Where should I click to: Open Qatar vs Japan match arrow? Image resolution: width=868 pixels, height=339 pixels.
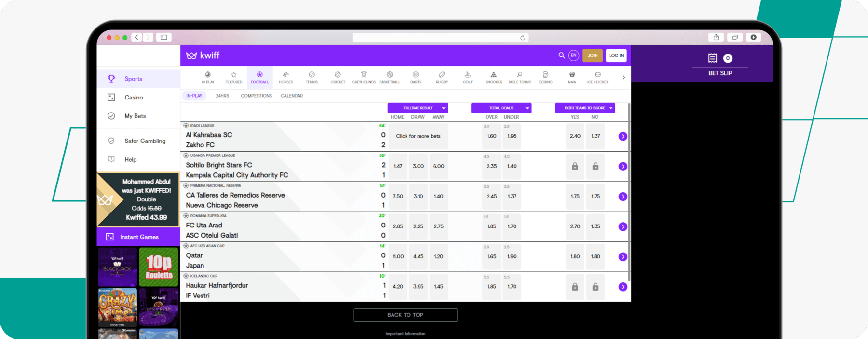(x=623, y=257)
